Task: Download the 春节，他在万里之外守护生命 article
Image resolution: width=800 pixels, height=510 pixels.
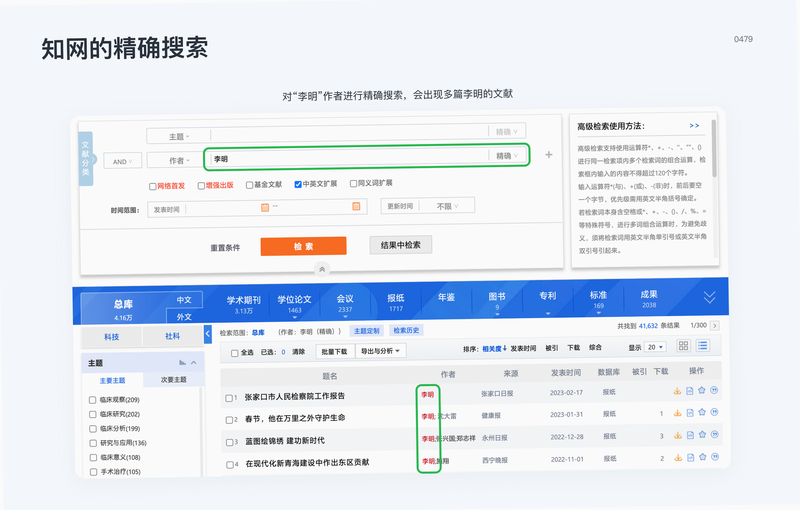Action: (678, 413)
